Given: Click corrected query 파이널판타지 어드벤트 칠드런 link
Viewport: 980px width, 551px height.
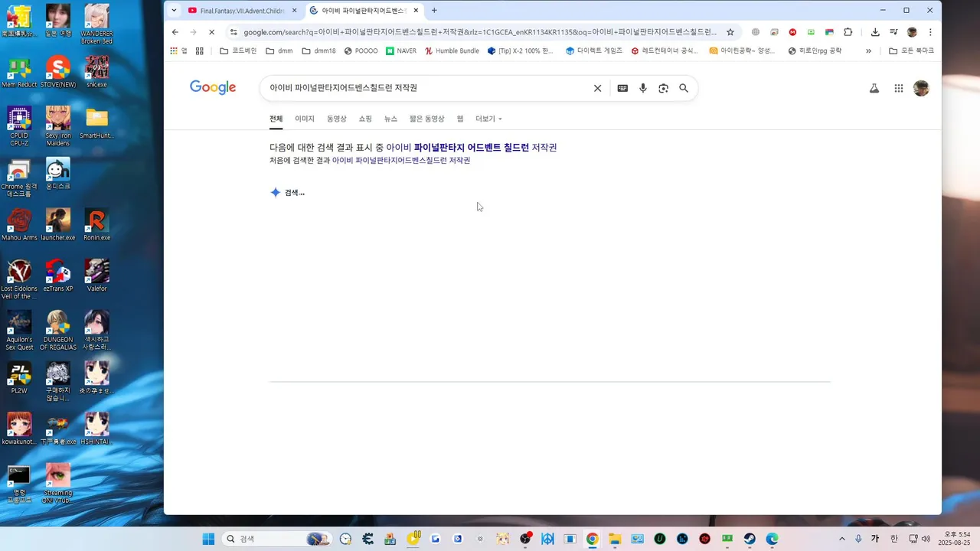Looking at the screenshot, I should (x=472, y=148).
